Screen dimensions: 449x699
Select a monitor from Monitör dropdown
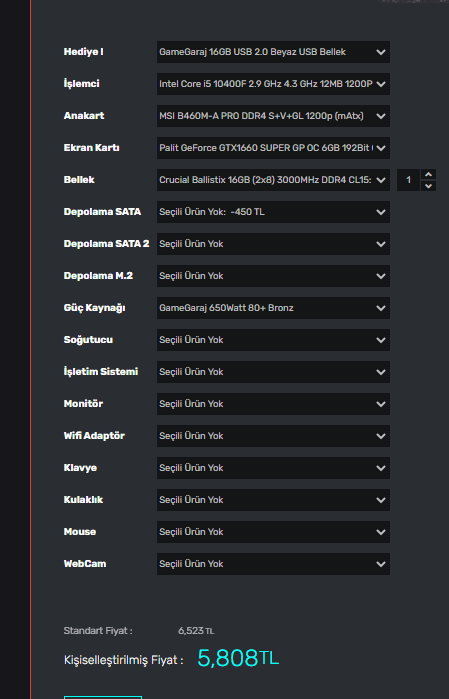(x=273, y=404)
